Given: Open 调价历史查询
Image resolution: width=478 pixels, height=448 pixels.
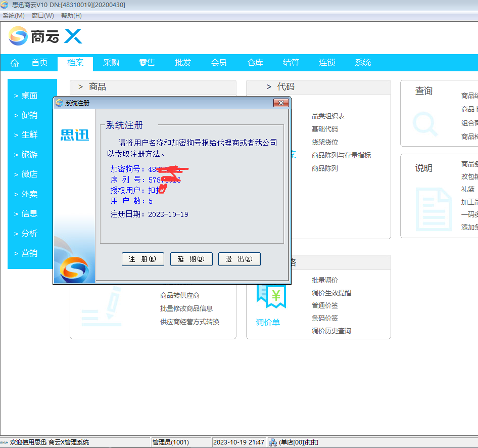Looking at the screenshot, I should (x=331, y=331).
